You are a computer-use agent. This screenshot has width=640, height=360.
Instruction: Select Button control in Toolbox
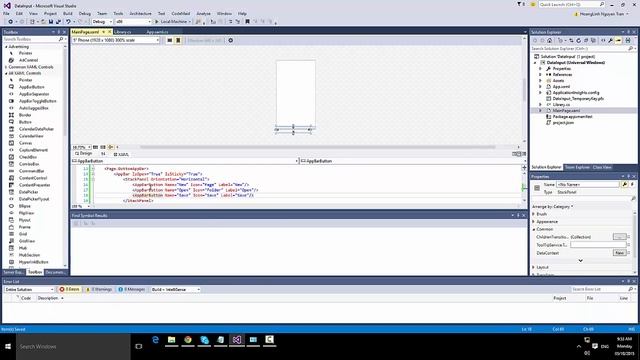tap(25, 122)
